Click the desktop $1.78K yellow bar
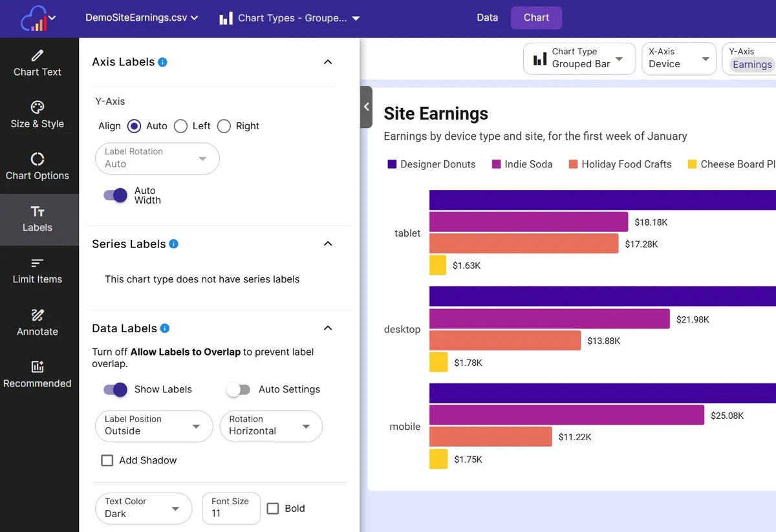This screenshot has width=776, height=532. coord(438,362)
